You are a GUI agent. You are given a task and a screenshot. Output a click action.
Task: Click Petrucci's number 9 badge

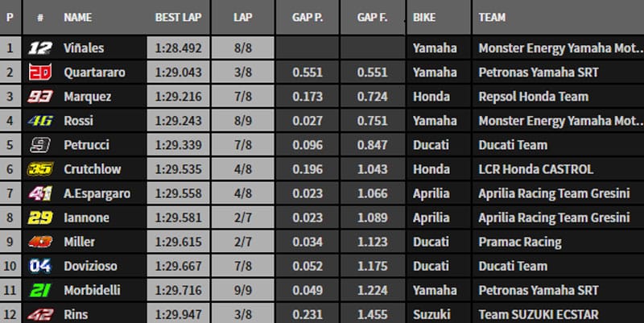pos(39,145)
